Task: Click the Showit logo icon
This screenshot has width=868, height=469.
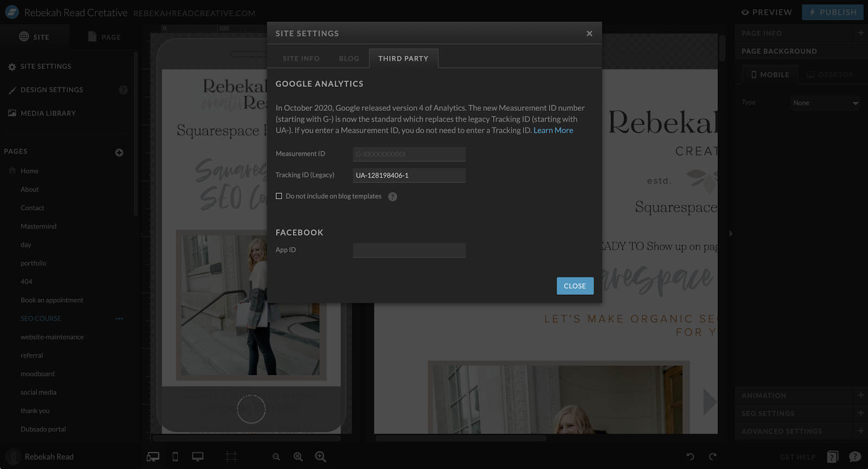Action: click(x=11, y=12)
